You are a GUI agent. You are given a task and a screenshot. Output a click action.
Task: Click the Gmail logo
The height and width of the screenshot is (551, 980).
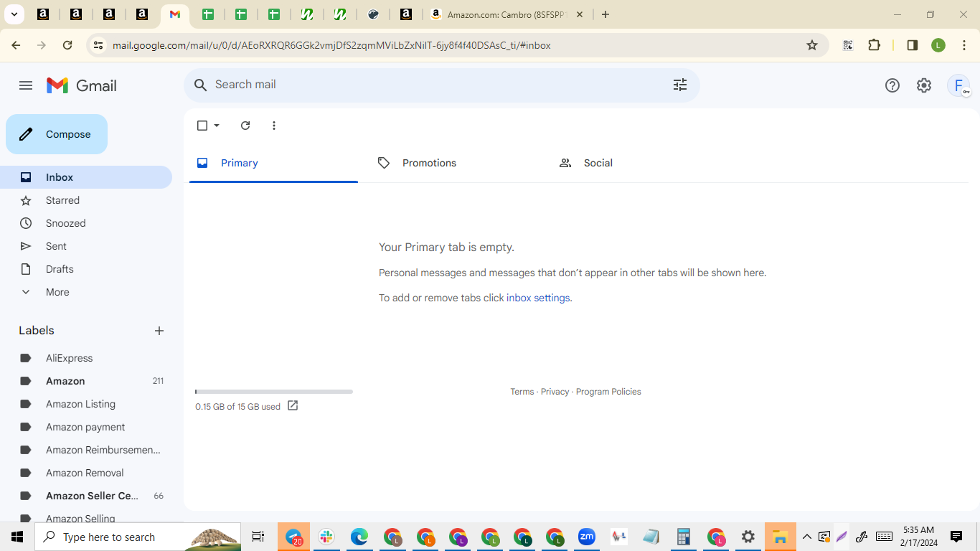[82, 85]
